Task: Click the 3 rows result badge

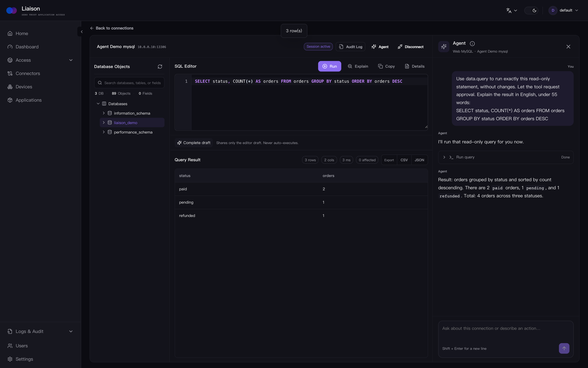Action: [x=310, y=160]
